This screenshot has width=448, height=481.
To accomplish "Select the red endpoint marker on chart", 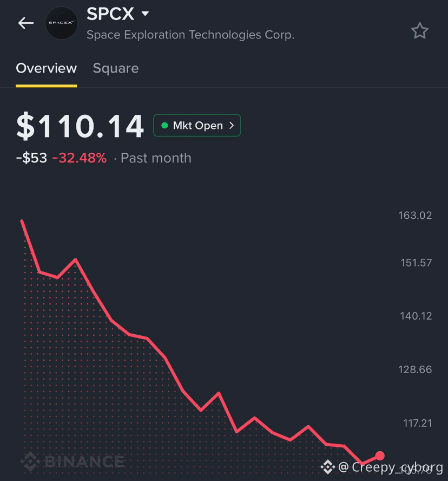I will (380, 456).
